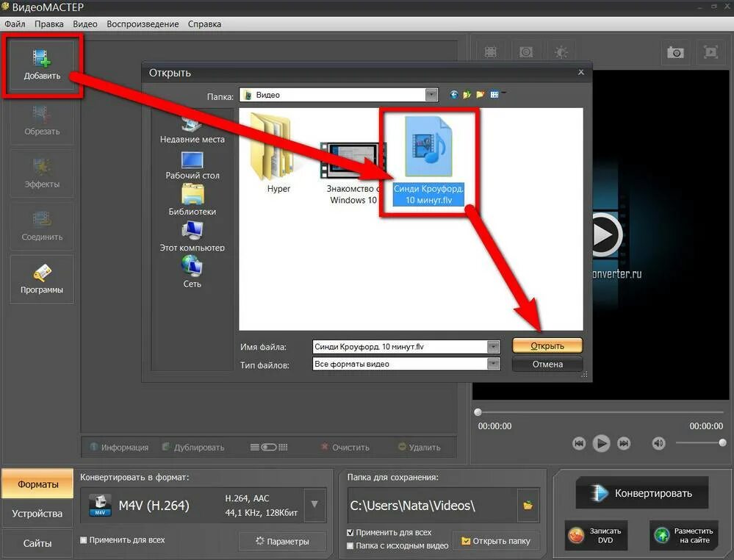The height and width of the screenshot is (560, 734).
Task: Open the view menu icon in dialog
Action: pyautogui.click(x=494, y=95)
